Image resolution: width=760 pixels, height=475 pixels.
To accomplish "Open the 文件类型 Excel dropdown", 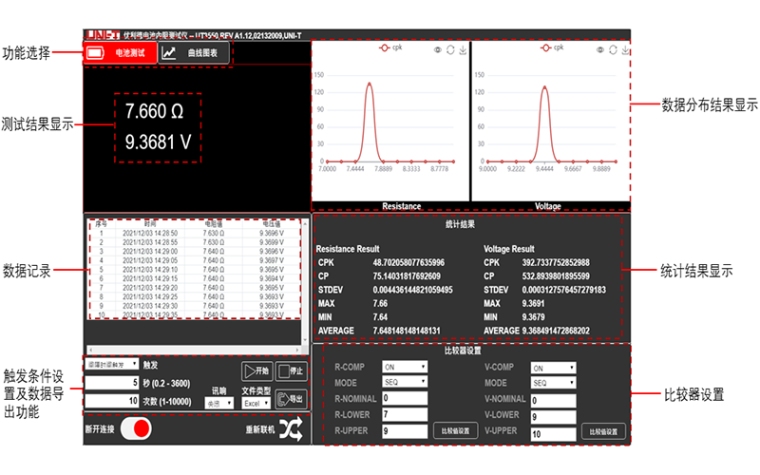I will point(256,403).
